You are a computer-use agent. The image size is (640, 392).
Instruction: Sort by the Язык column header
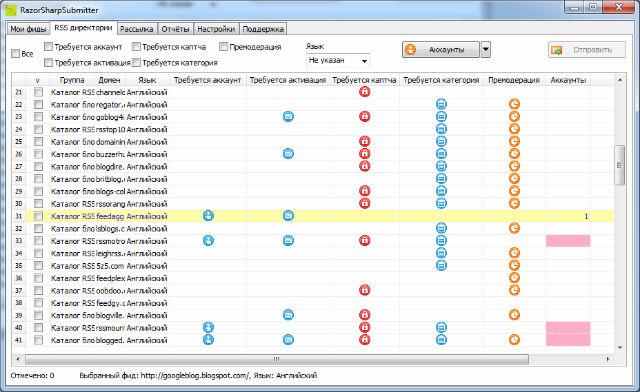pos(147,80)
